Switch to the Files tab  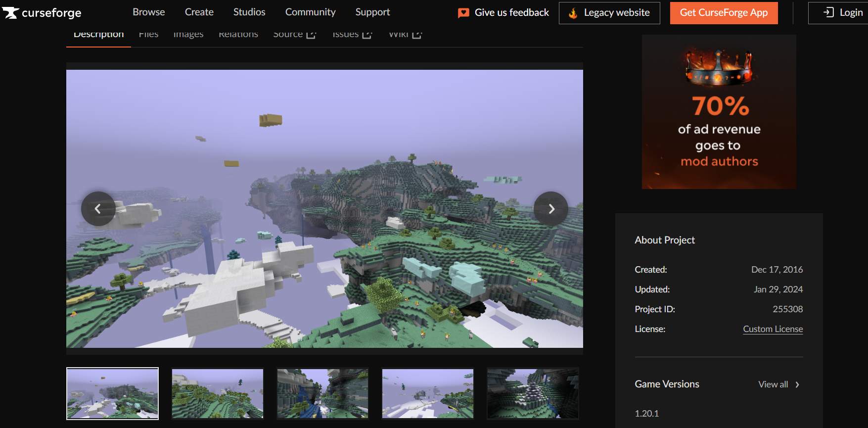(148, 35)
